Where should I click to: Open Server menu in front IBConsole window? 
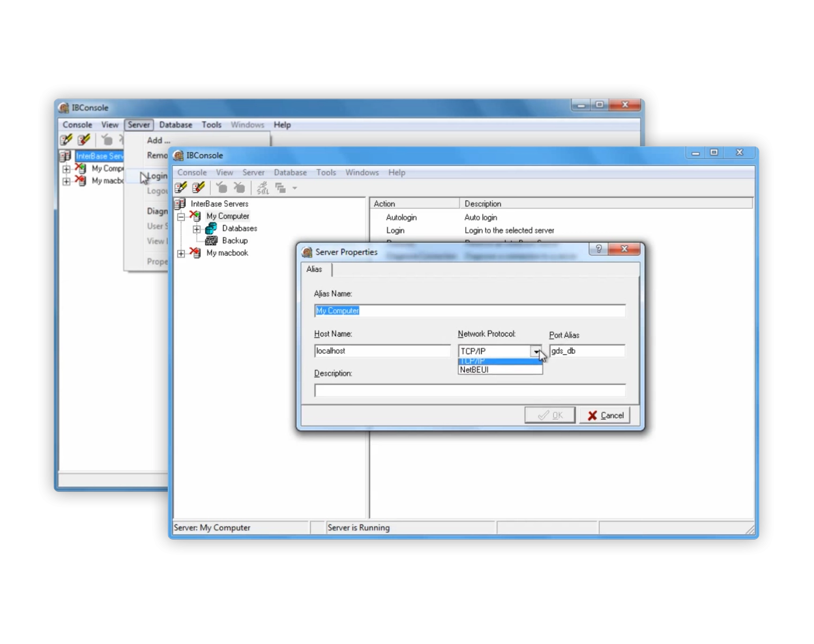tap(253, 173)
